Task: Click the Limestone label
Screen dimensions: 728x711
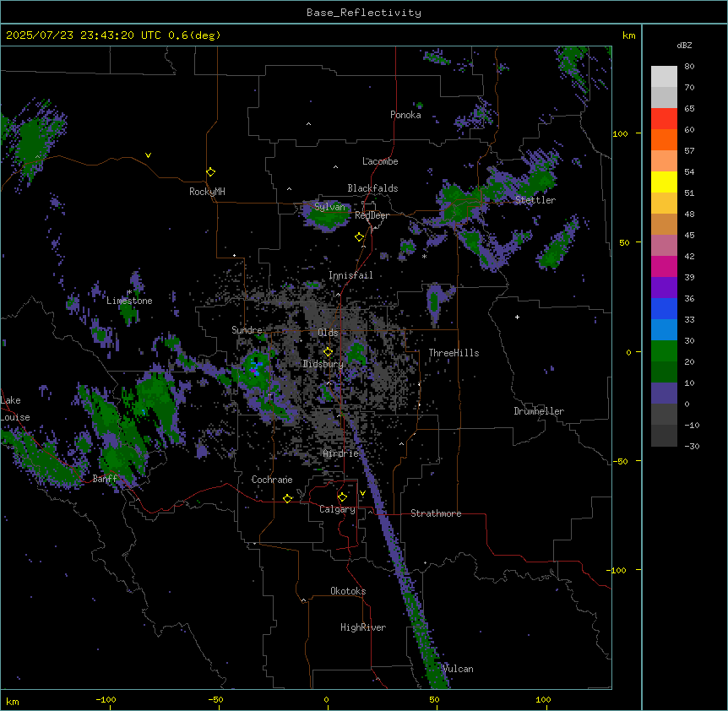Action: pos(129,301)
